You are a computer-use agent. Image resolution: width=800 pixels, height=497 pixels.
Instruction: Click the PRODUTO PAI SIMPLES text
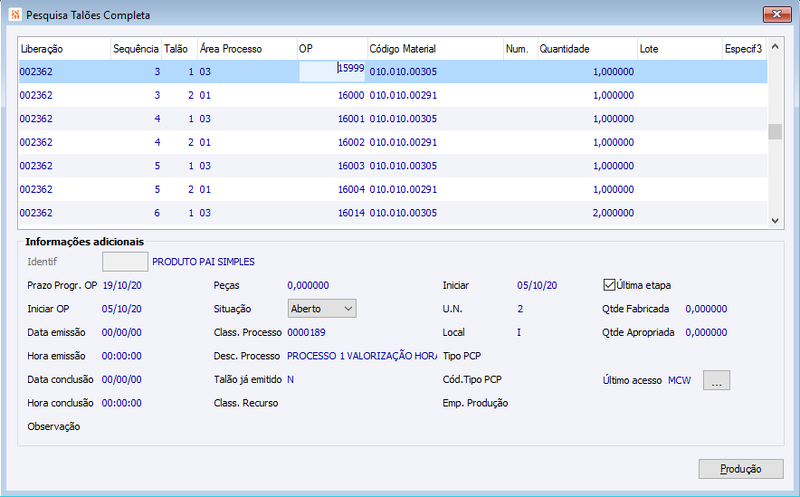coord(204,262)
